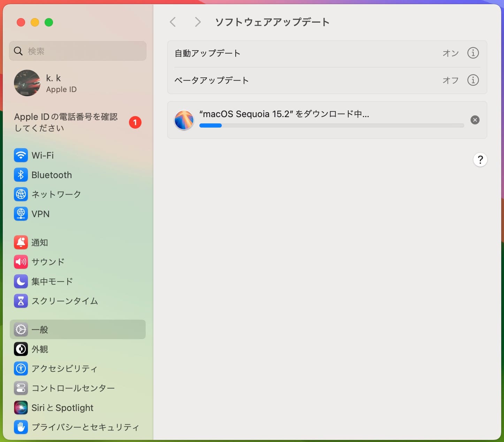Focus the 検索 search field
The width and height of the screenshot is (504, 442).
[x=78, y=51]
